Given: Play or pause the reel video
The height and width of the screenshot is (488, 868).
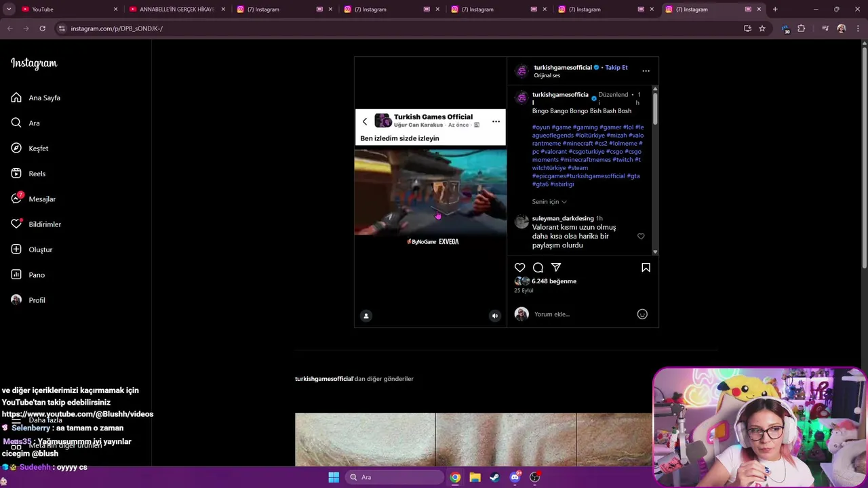Looking at the screenshot, I should 430,192.
